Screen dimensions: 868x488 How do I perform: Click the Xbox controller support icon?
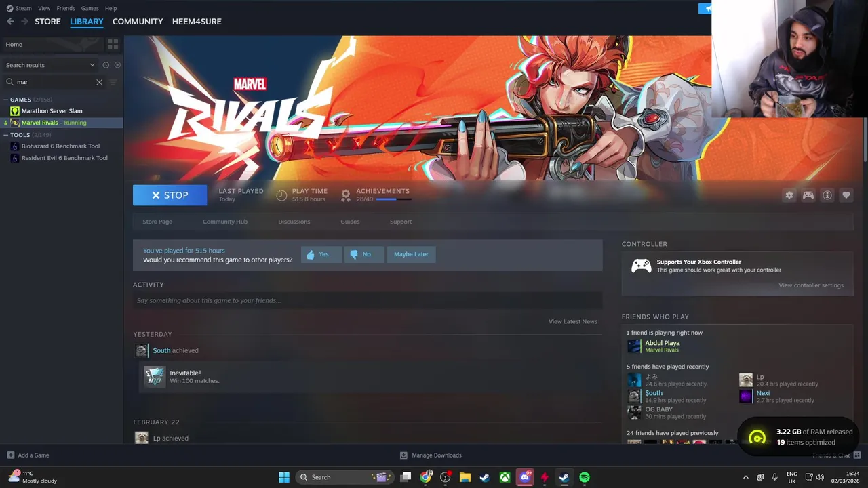641,266
